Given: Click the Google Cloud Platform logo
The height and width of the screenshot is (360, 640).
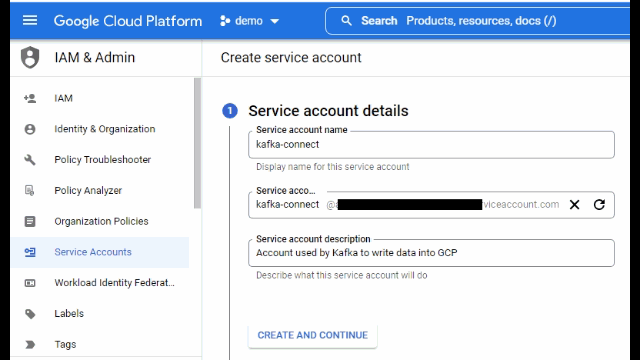Looking at the screenshot, I should coord(128,21).
